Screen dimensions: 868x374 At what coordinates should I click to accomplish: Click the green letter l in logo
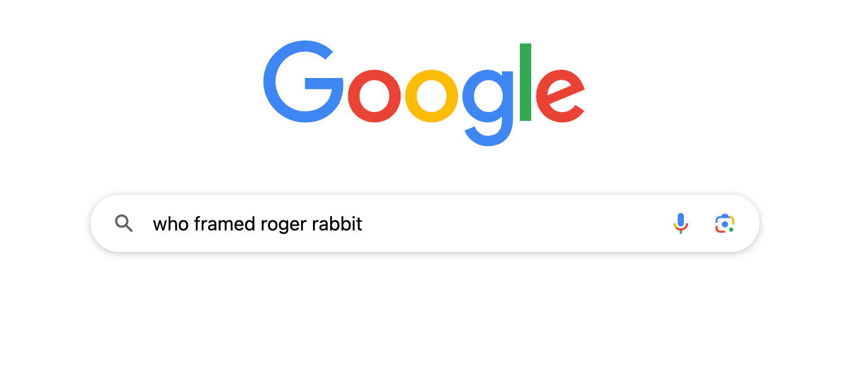click(x=525, y=82)
